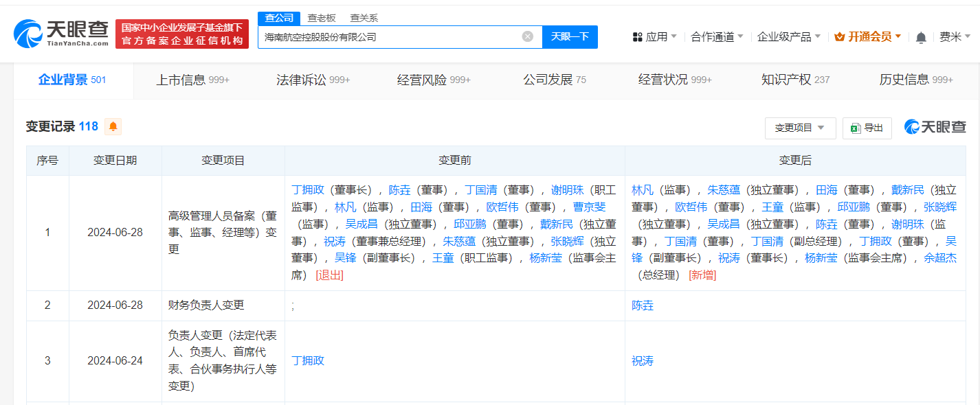The width and height of the screenshot is (980, 405).
Task: Click the 天眼查 watermark logo near 导出
Action: 934,128
